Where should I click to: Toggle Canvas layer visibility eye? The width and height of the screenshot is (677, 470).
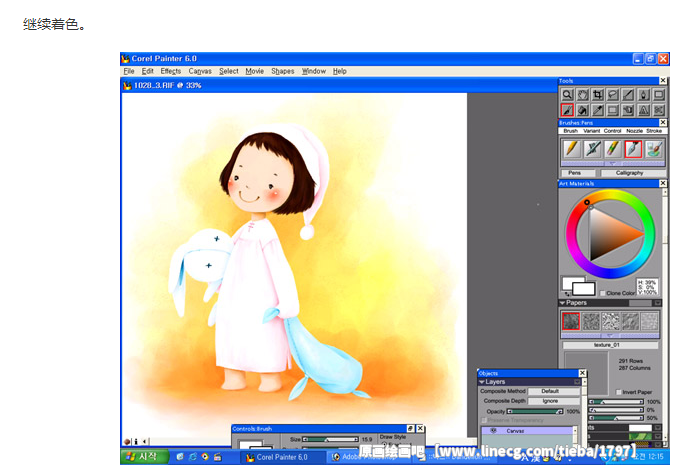[493, 431]
